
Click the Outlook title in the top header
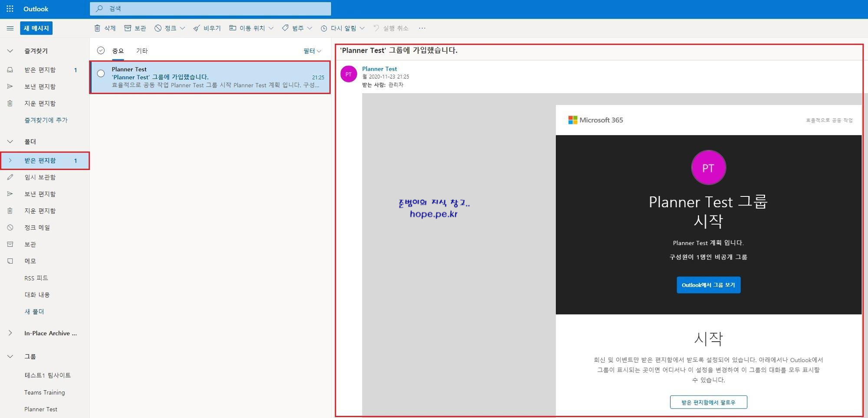[x=36, y=9]
